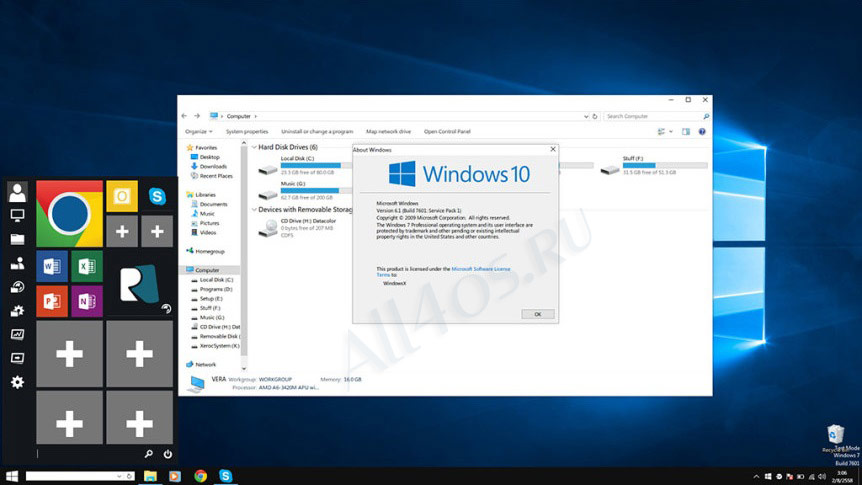Open the change view dropdown arrow
The width and height of the screenshot is (862, 485).
click(x=671, y=131)
